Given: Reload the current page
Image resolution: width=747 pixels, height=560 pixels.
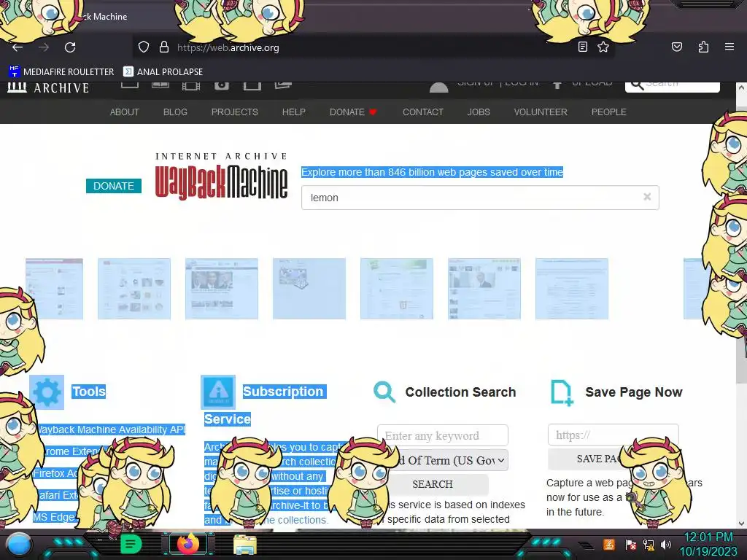Looking at the screenshot, I should coord(70,47).
